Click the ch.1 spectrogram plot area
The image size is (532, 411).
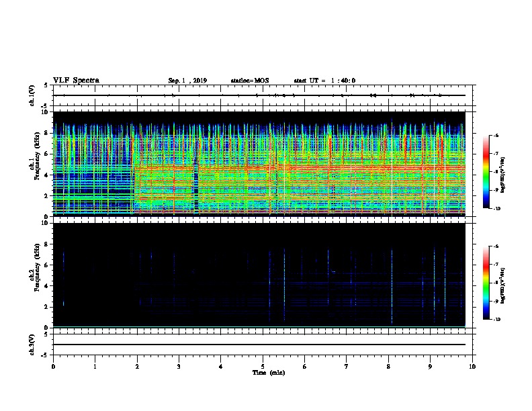tap(259, 164)
